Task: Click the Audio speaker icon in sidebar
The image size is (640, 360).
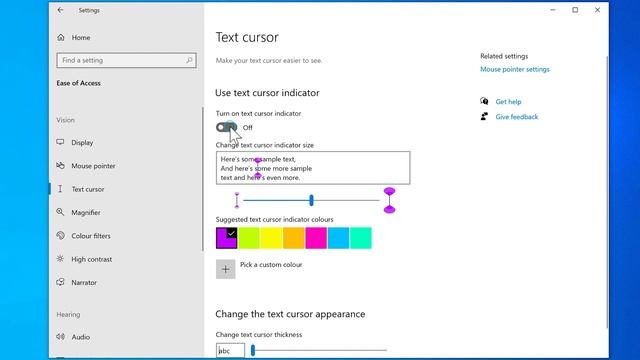Action: pyautogui.click(x=60, y=337)
